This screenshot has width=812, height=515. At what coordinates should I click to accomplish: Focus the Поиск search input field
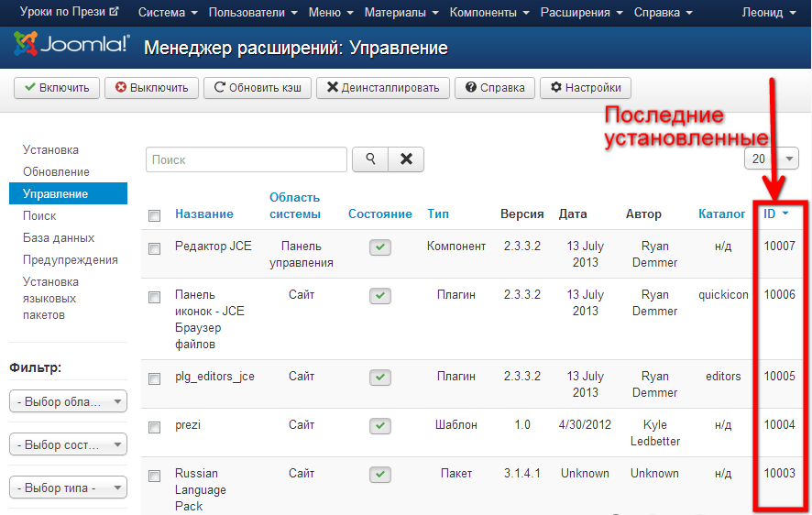pos(247,159)
